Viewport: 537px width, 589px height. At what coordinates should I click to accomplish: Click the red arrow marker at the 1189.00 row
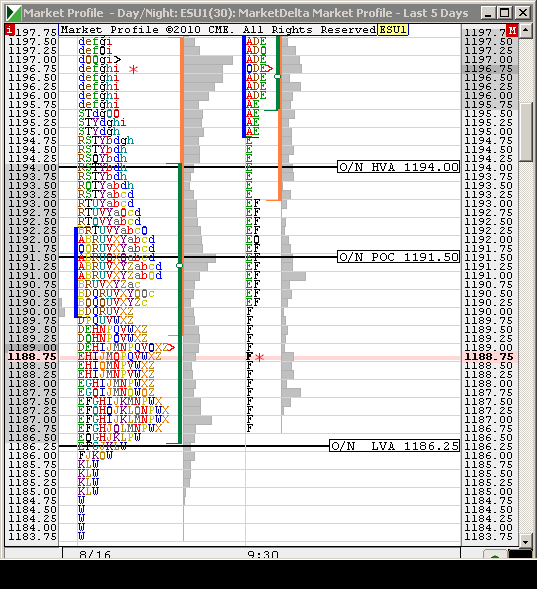pos(170,347)
